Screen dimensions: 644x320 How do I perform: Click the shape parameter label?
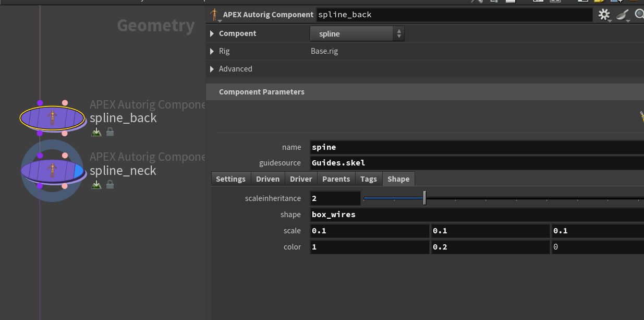(290, 215)
